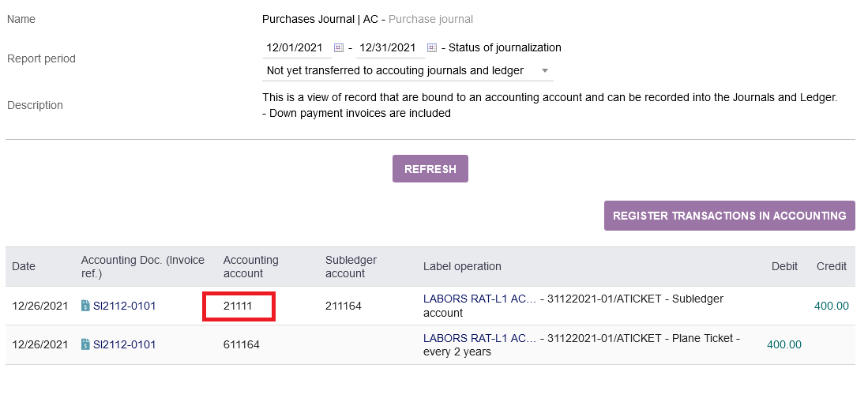Expand the journalization status dropdown arrow
868x406 pixels.
(545, 71)
